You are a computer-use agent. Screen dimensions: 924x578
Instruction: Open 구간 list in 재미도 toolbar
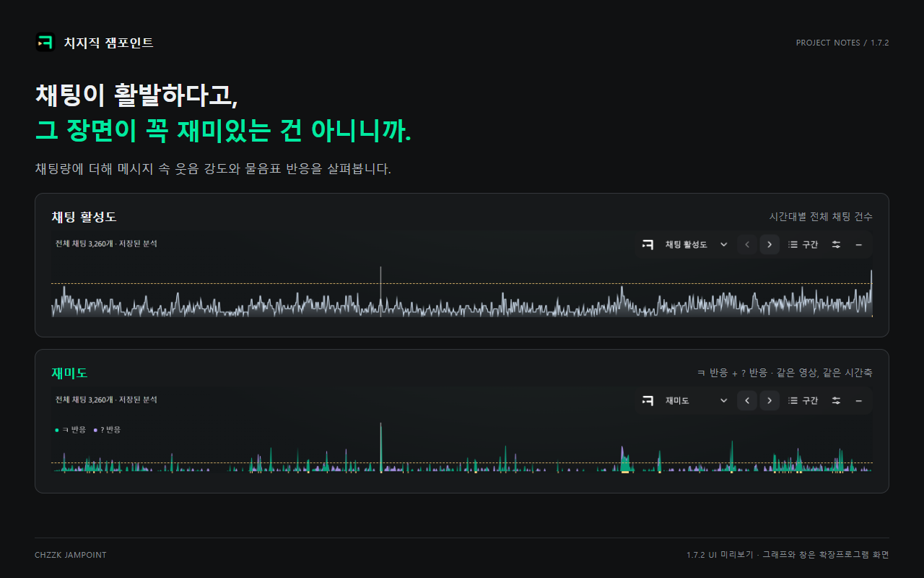(803, 401)
